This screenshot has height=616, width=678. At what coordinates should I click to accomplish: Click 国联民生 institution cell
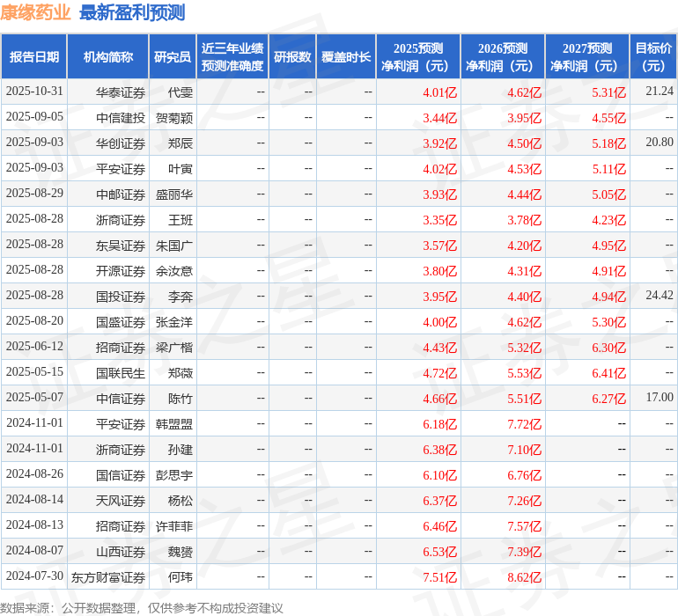[x=121, y=372]
